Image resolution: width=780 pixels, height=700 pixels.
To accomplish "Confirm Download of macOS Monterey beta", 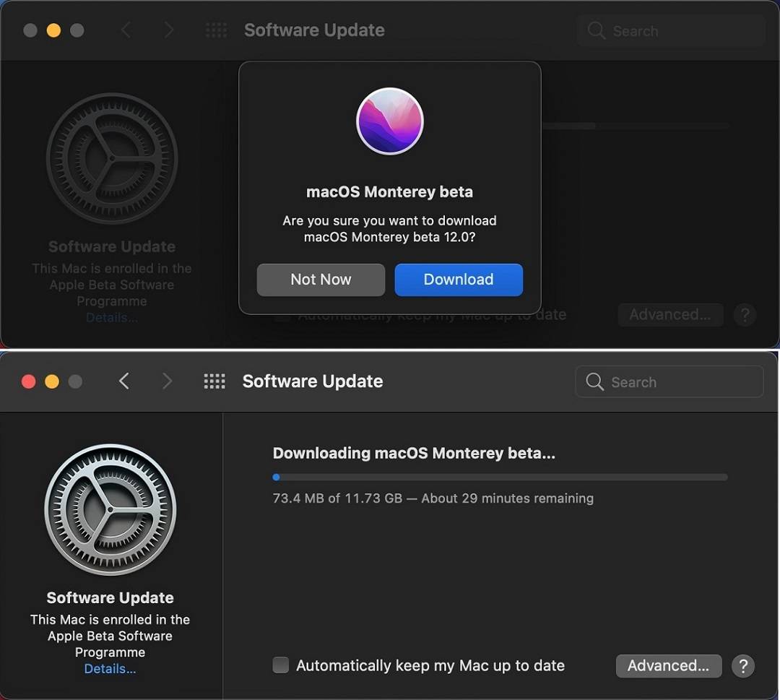I will point(459,280).
